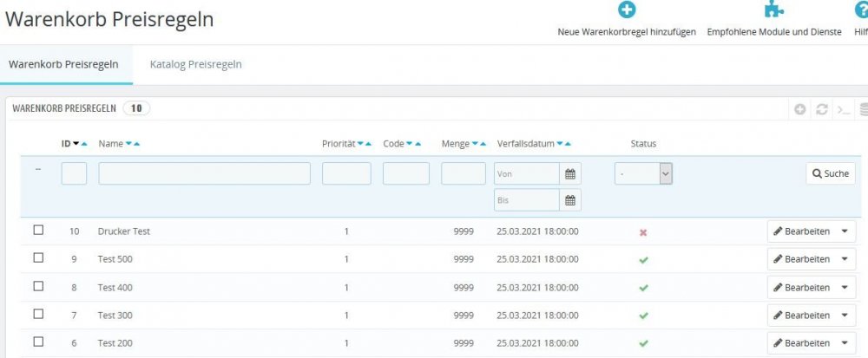868x358 pixels.
Task: Expand actions arrow beside Bearbeiten for Test 200
Action: (845, 343)
